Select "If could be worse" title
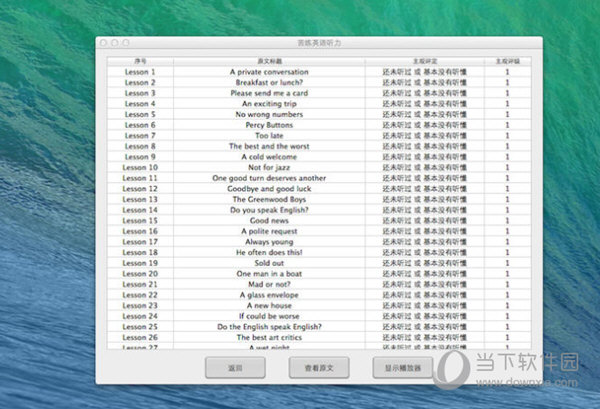 [x=269, y=316]
